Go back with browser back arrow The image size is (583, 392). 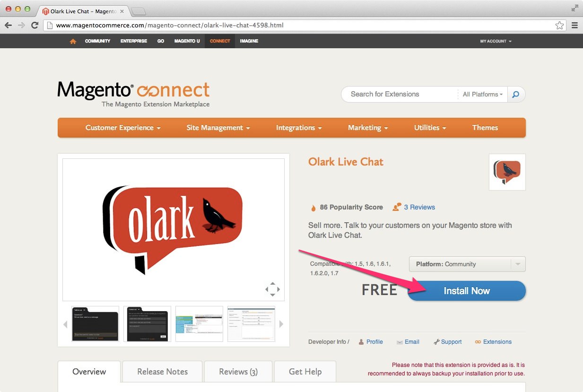9,25
